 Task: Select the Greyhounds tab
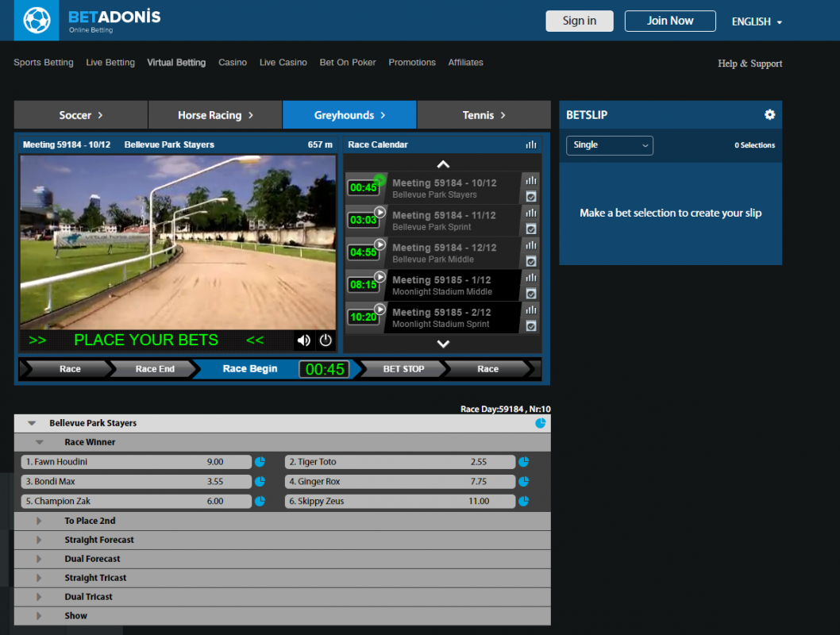349,115
